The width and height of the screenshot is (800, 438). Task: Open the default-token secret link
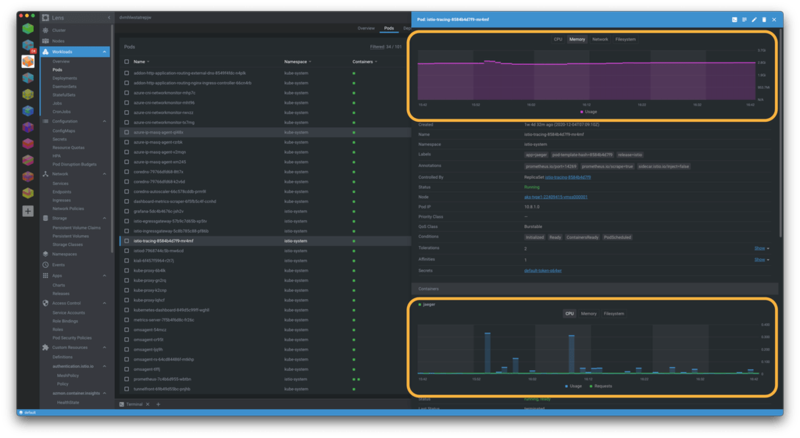(543, 271)
